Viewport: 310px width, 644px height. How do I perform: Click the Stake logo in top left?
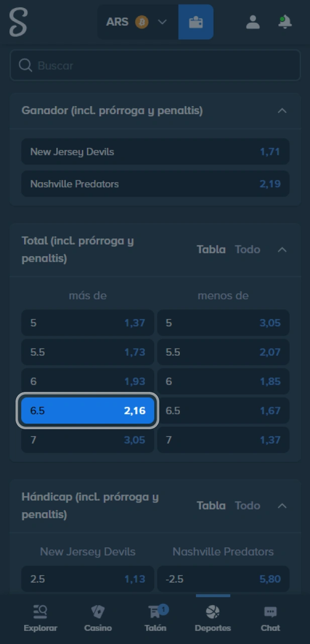18,22
